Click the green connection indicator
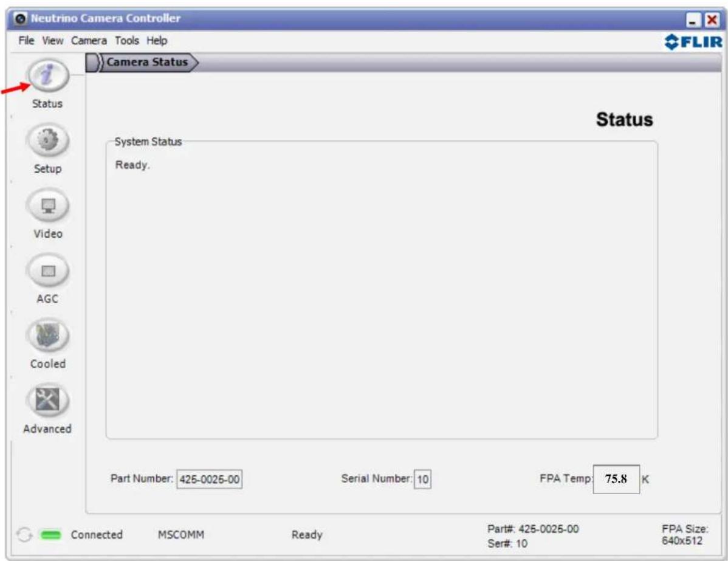The width and height of the screenshot is (728, 561). point(50,535)
